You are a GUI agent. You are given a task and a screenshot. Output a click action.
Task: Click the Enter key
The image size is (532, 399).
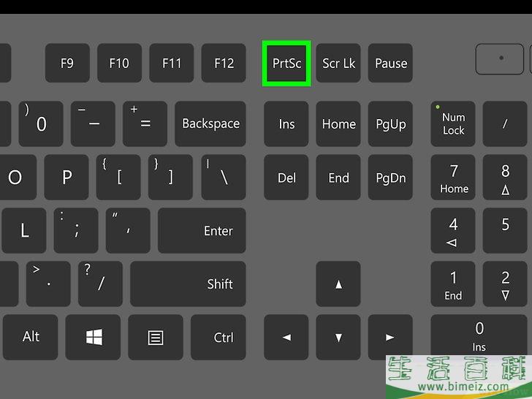202,231
